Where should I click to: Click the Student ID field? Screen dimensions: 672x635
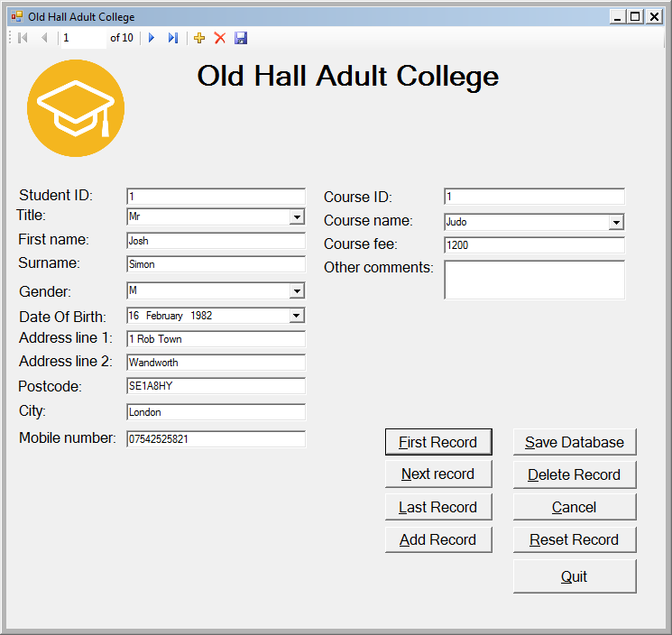216,197
